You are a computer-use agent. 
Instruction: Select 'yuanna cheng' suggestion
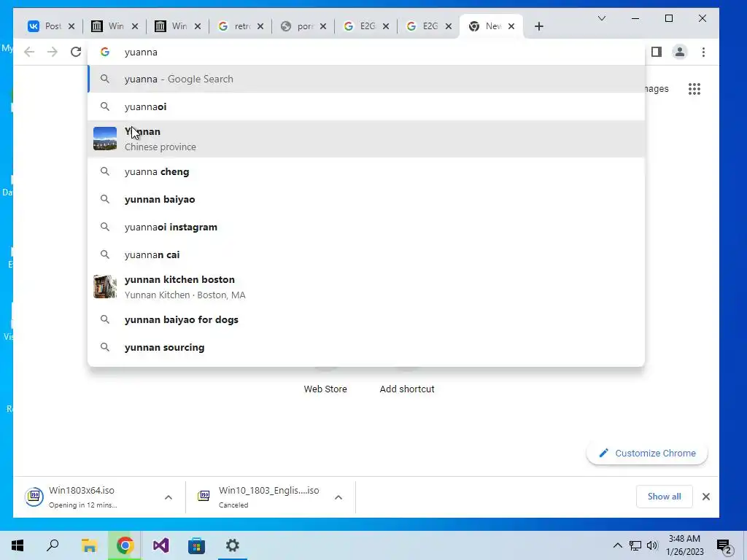click(366, 171)
